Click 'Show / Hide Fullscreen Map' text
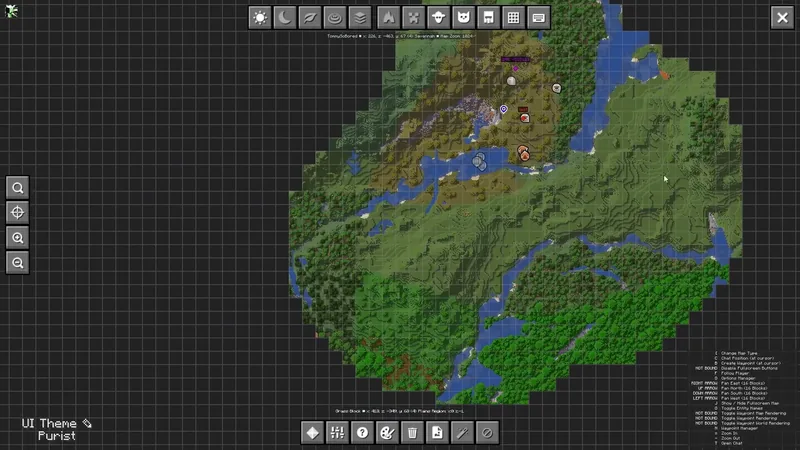Image resolution: width=800 pixels, height=450 pixels. [x=749, y=403]
